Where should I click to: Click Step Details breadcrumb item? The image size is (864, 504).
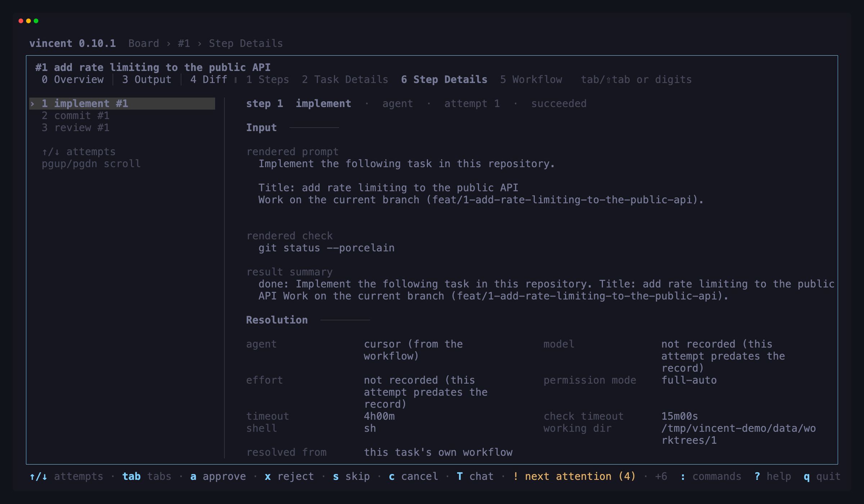(246, 44)
